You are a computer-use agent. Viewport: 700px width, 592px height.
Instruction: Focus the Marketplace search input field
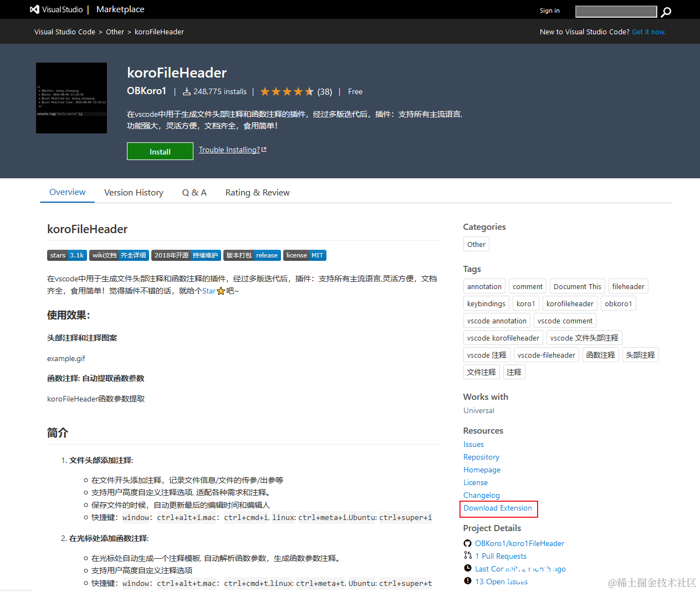click(x=616, y=12)
